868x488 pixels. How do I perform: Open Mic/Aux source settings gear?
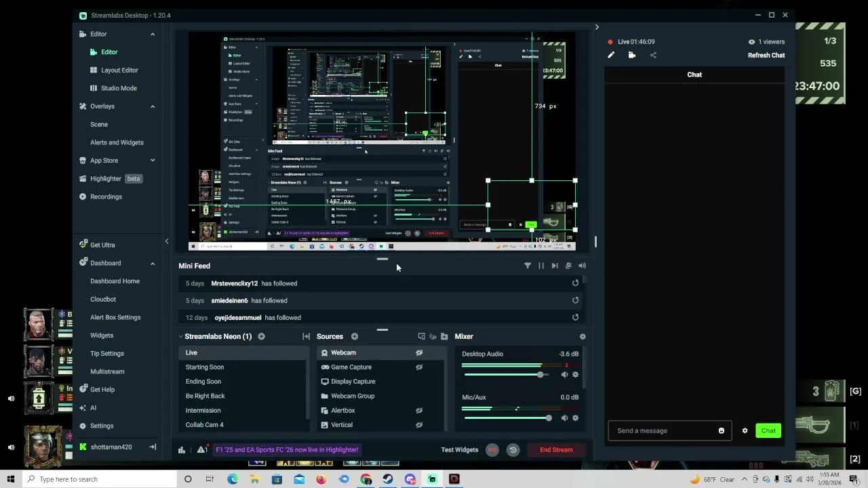(x=575, y=418)
